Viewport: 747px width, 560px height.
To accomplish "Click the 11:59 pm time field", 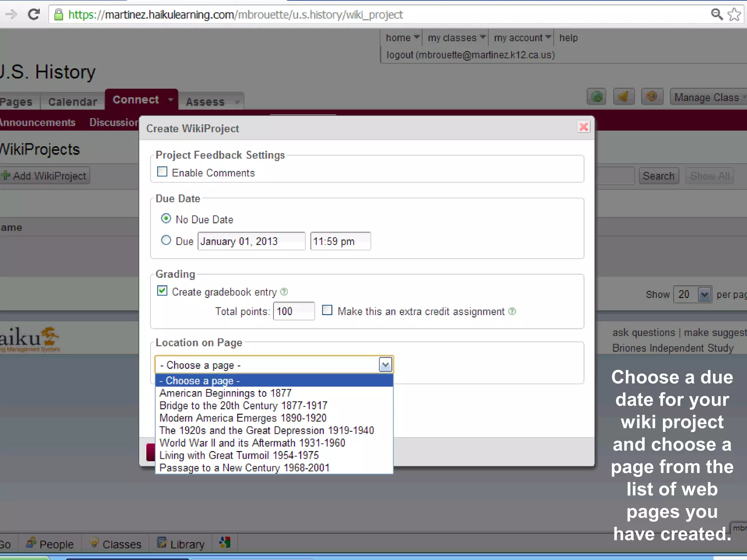I will [340, 241].
